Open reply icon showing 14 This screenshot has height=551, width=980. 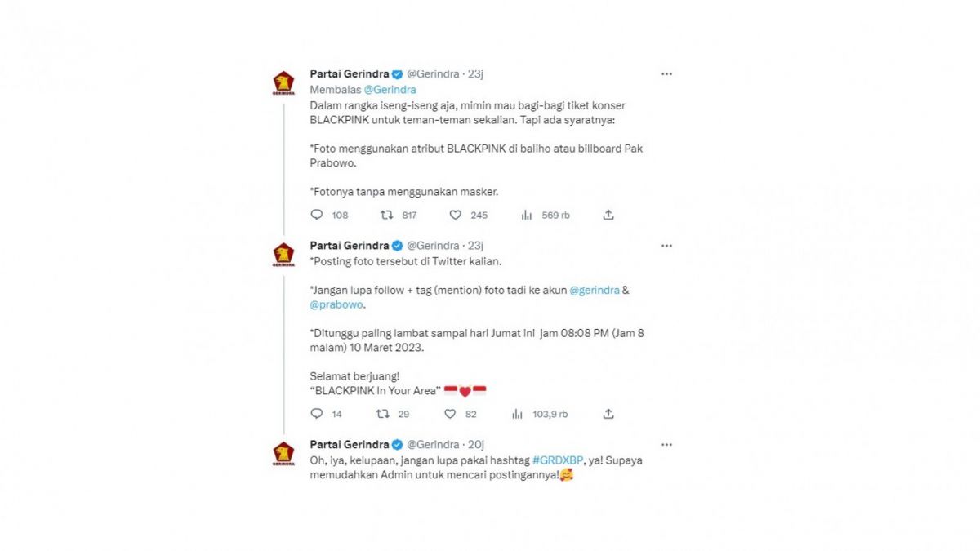316,414
